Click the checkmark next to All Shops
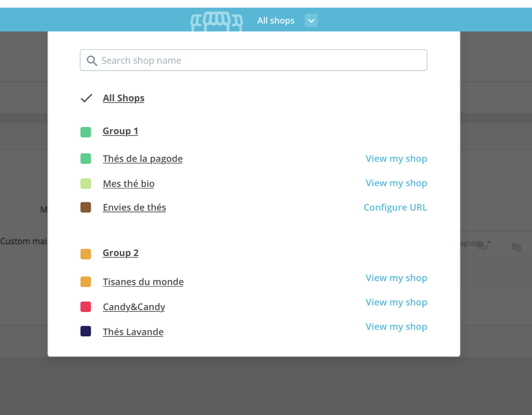 tap(86, 98)
